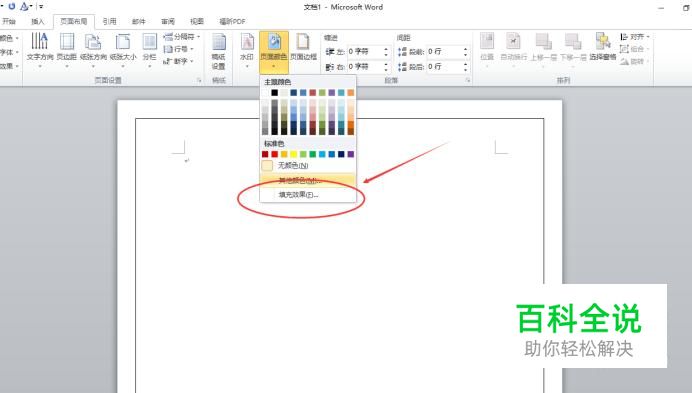Click the left indent value field

(365, 52)
